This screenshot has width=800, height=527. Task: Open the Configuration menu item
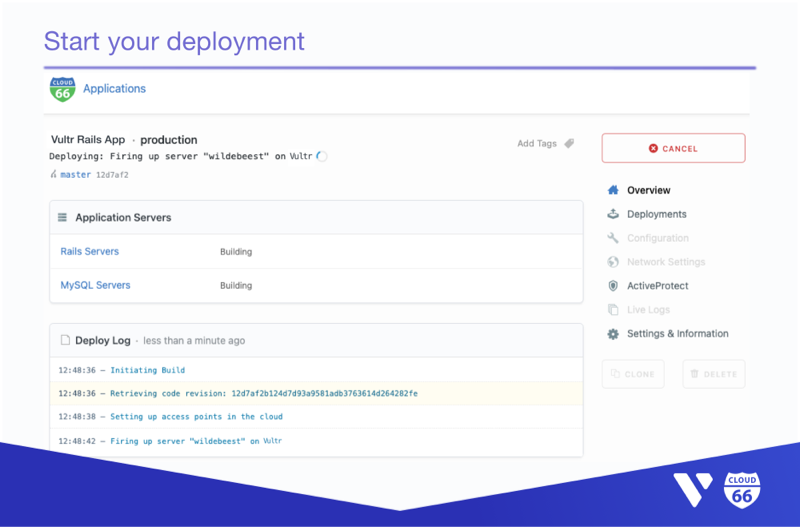[658, 238]
